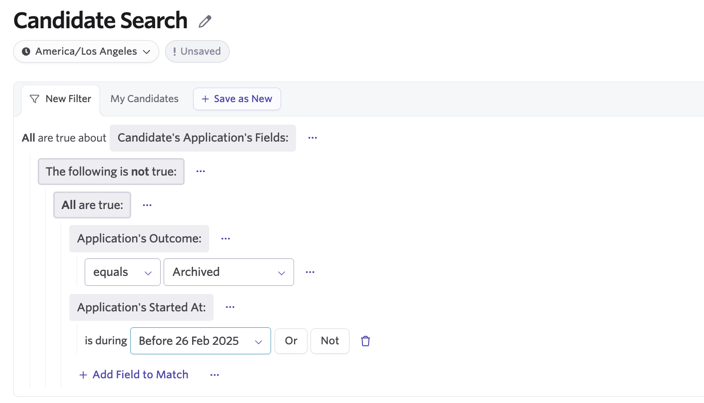Click the is during label text
The width and height of the screenshot is (704, 403).
click(x=106, y=341)
